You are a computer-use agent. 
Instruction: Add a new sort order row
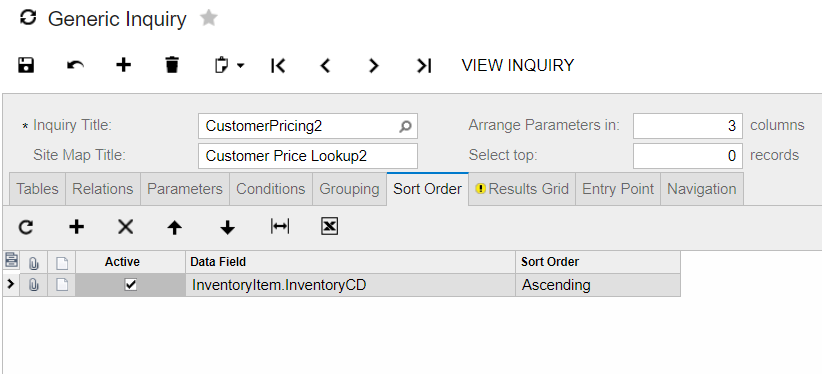77,227
